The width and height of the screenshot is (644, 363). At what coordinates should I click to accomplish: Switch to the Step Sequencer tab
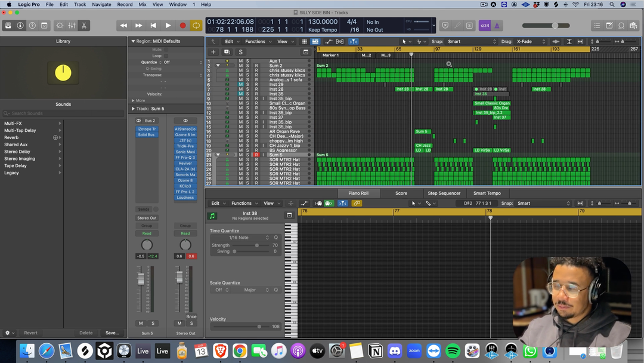(444, 193)
